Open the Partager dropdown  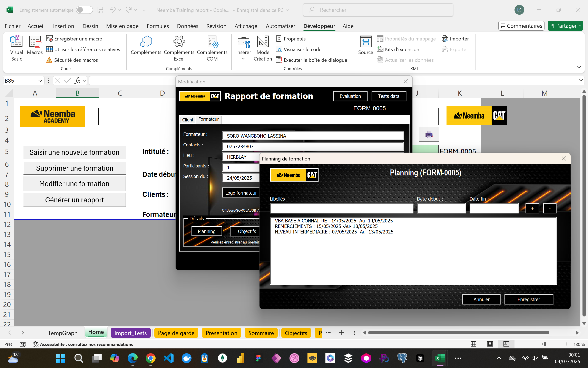click(x=565, y=26)
